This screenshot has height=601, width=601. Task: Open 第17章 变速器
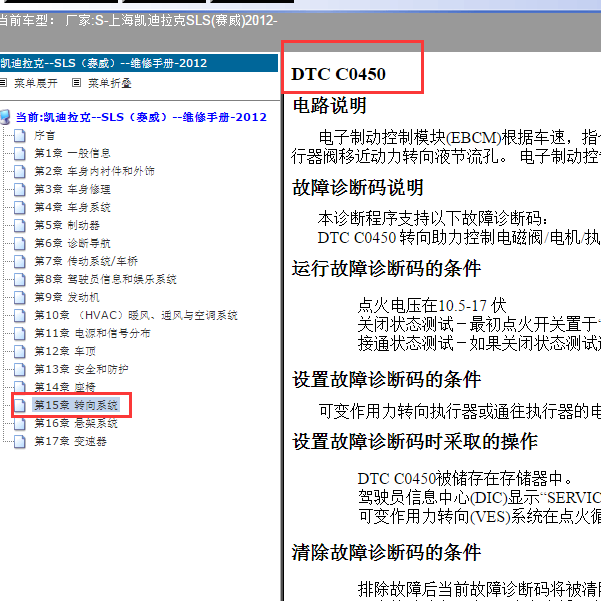[70, 441]
